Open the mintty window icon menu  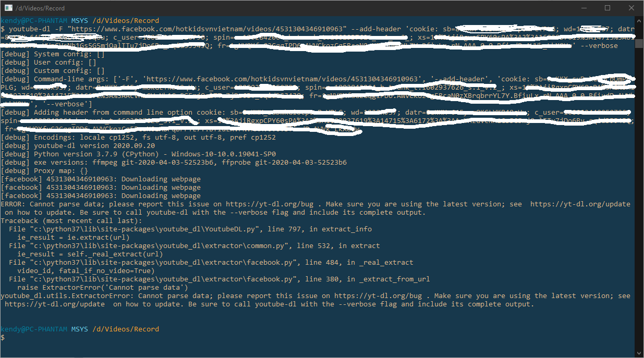tap(8, 8)
